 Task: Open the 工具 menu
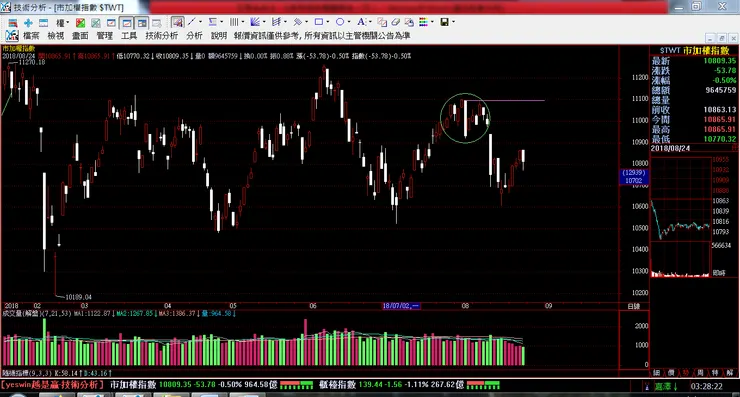(x=129, y=35)
